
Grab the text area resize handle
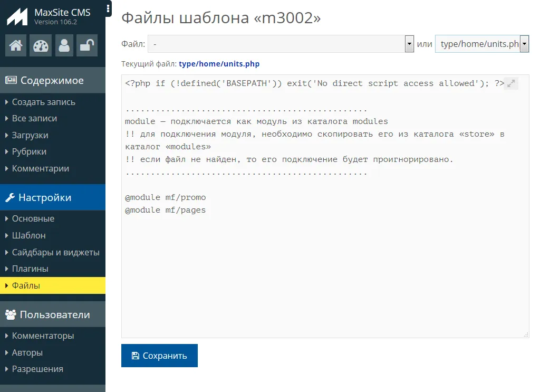(526, 334)
